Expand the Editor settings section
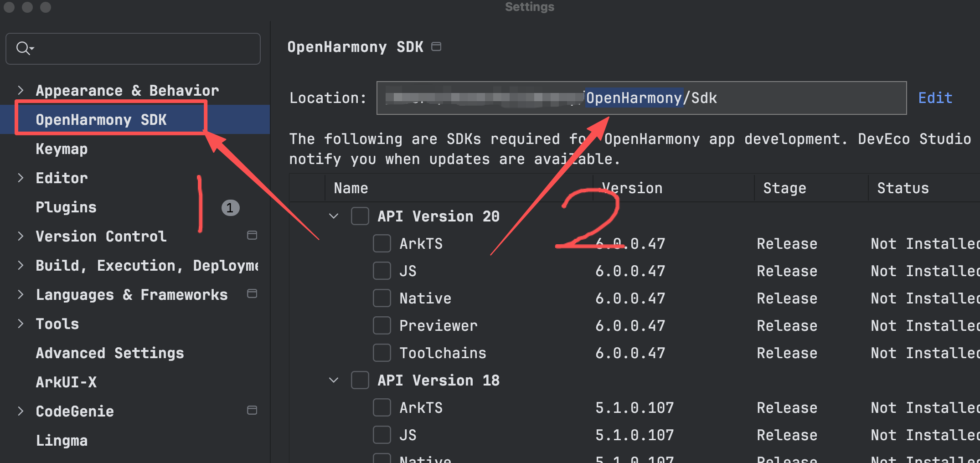 pyautogui.click(x=20, y=178)
